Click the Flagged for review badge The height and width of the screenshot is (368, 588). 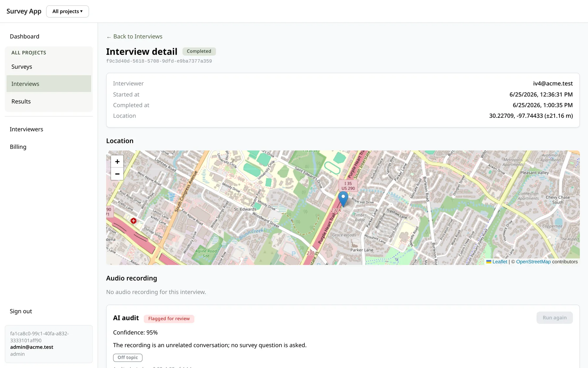tap(169, 319)
